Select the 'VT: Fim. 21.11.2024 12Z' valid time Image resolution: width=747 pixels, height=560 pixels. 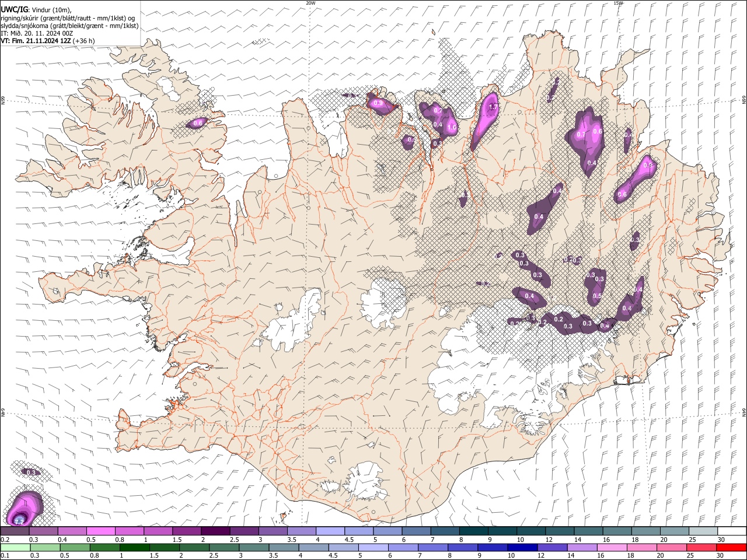pyautogui.click(x=36, y=41)
